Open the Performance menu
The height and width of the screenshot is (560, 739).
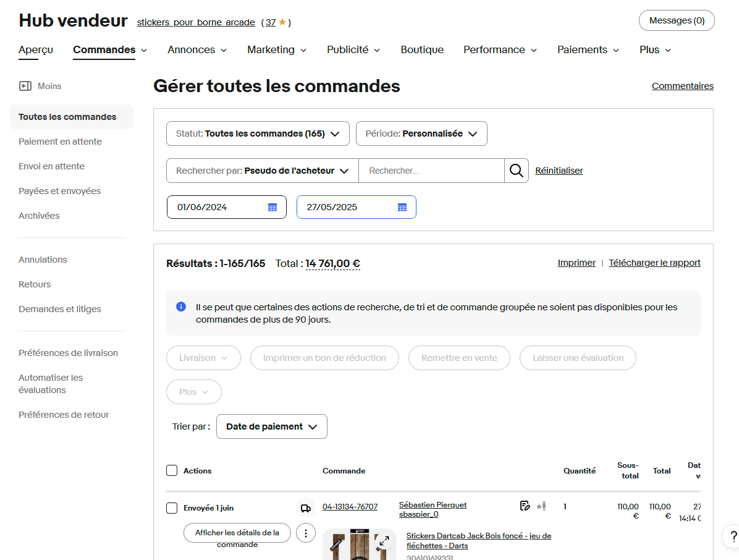pyautogui.click(x=500, y=50)
